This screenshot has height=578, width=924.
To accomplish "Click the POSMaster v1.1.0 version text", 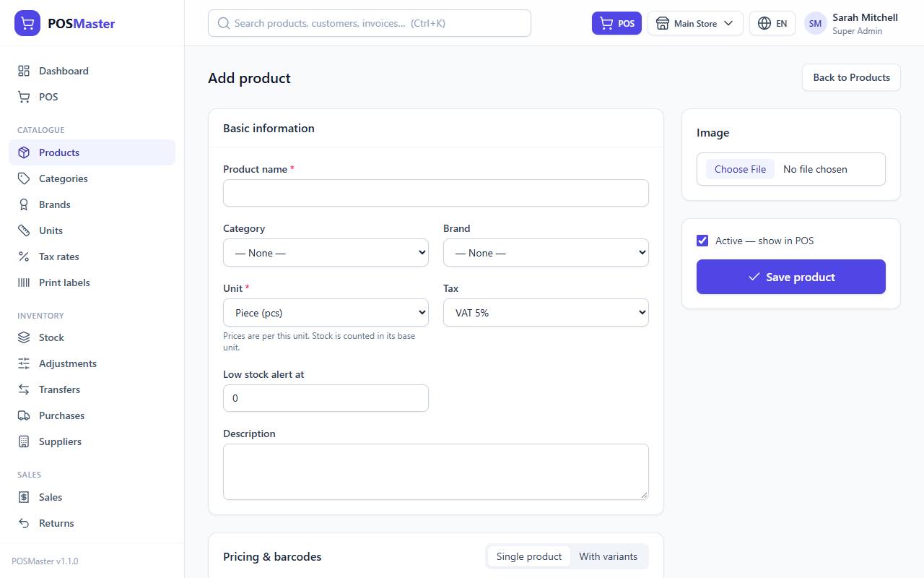I will (x=45, y=561).
